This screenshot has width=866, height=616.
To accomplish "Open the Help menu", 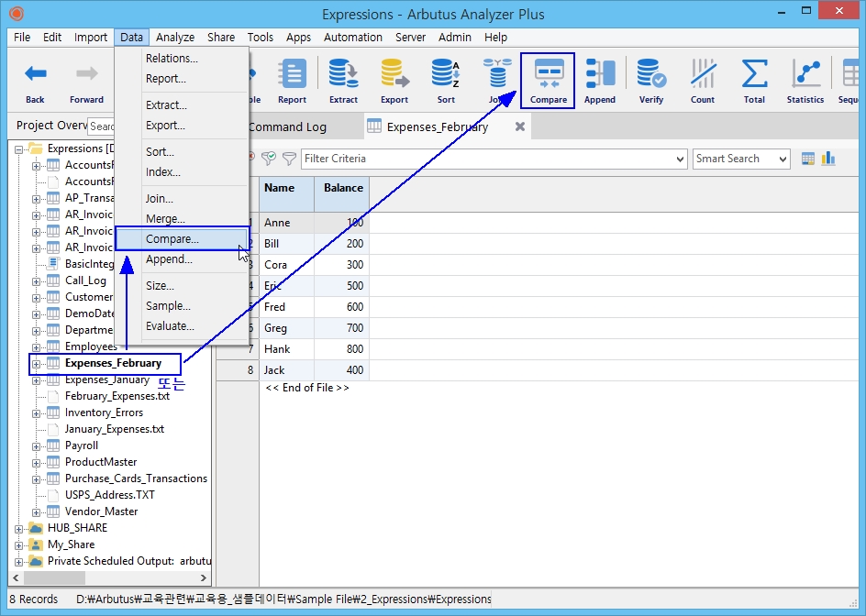I will pos(495,37).
